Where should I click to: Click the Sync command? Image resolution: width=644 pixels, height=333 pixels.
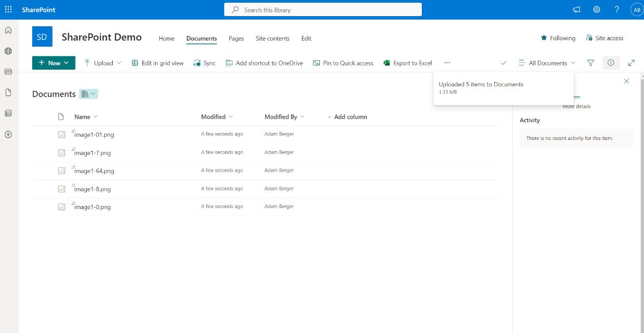pyautogui.click(x=204, y=63)
